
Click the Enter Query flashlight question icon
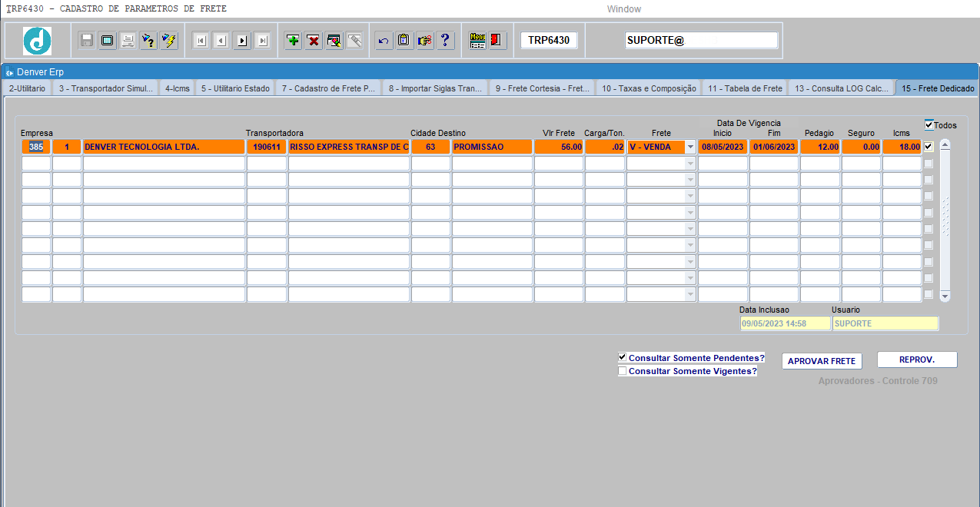point(148,41)
